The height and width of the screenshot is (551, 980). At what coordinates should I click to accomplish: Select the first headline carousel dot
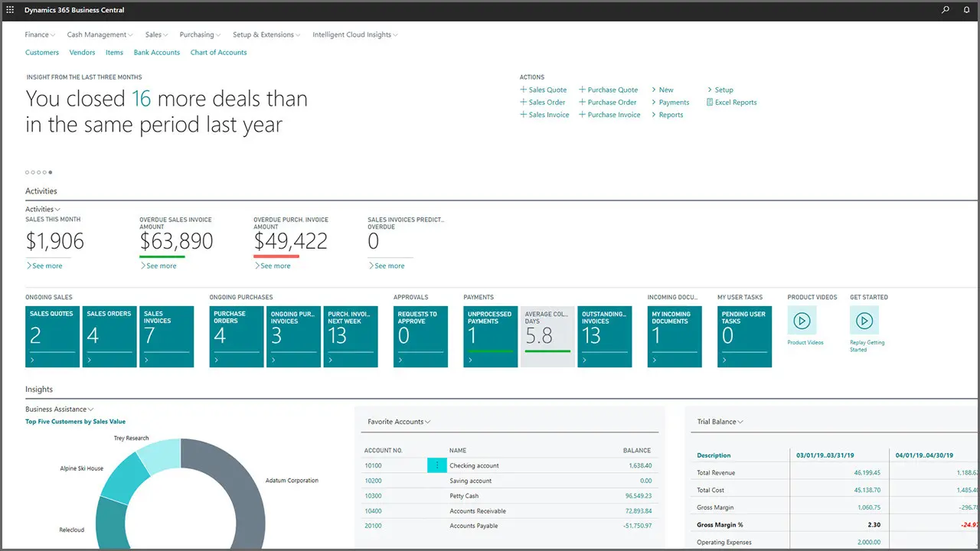coord(28,172)
